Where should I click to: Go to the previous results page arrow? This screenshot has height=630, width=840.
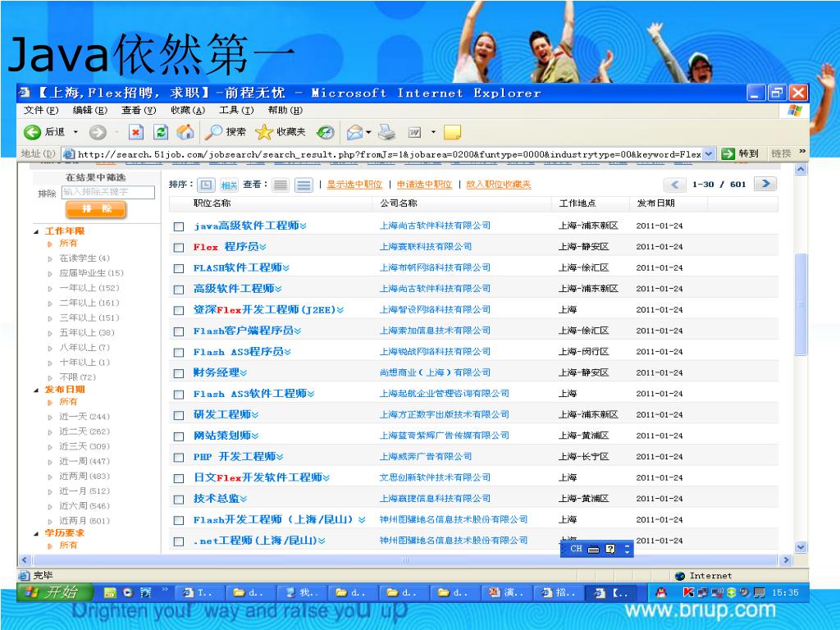[x=674, y=185]
